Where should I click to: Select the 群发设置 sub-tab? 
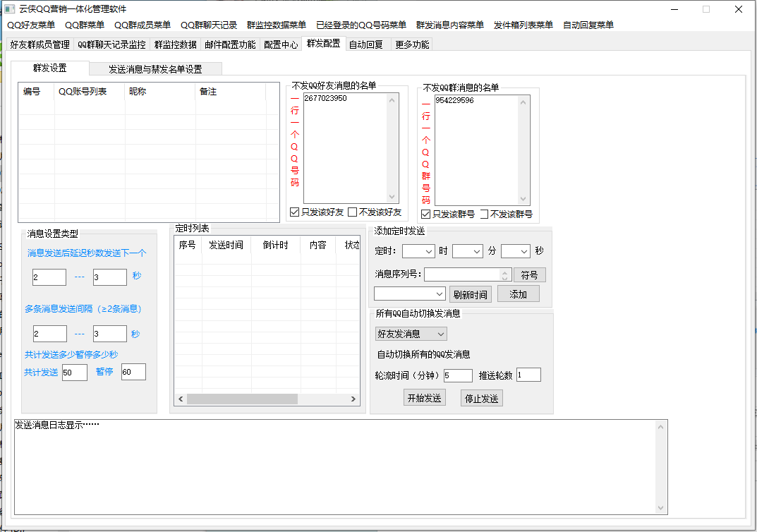pyautogui.click(x=49, y=68)
